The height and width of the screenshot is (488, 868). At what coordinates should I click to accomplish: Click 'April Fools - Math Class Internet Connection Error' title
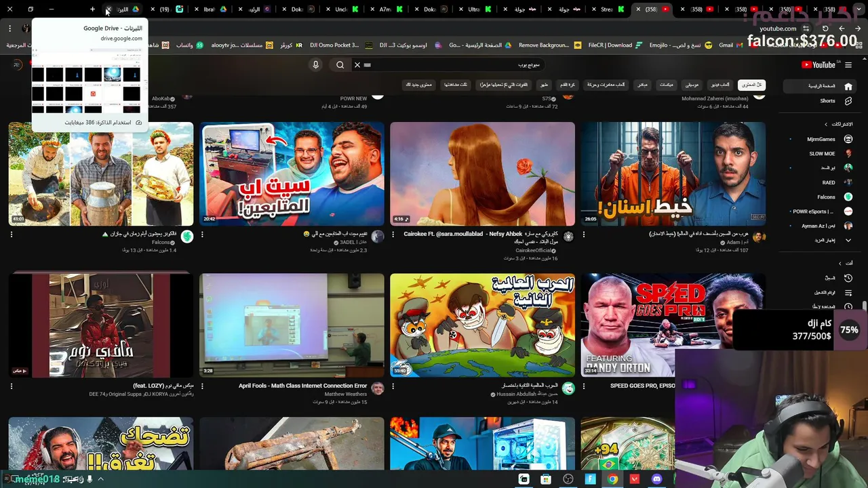click(302, 386)
